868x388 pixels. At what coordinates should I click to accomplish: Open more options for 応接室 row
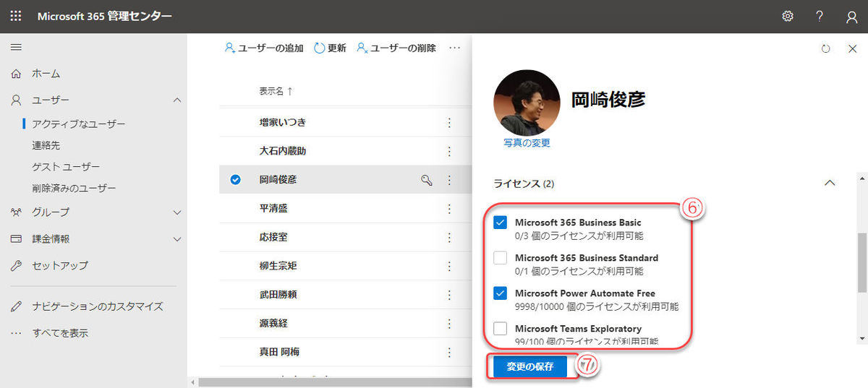click(x=449, y=237)
